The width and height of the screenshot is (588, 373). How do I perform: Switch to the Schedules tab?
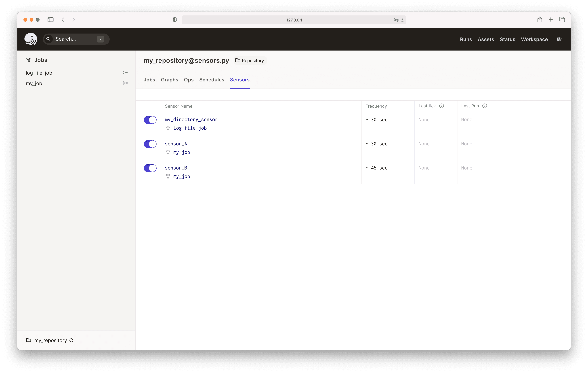(212, 80)
